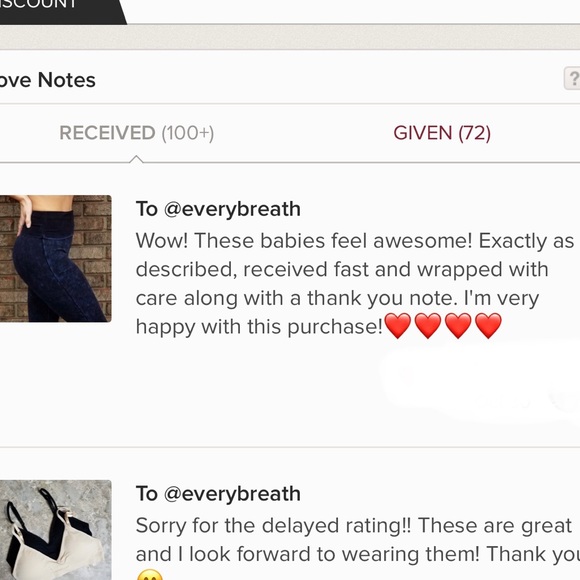
Task: Click the gray strip below DISCOUNT banner
Action: 290,37
